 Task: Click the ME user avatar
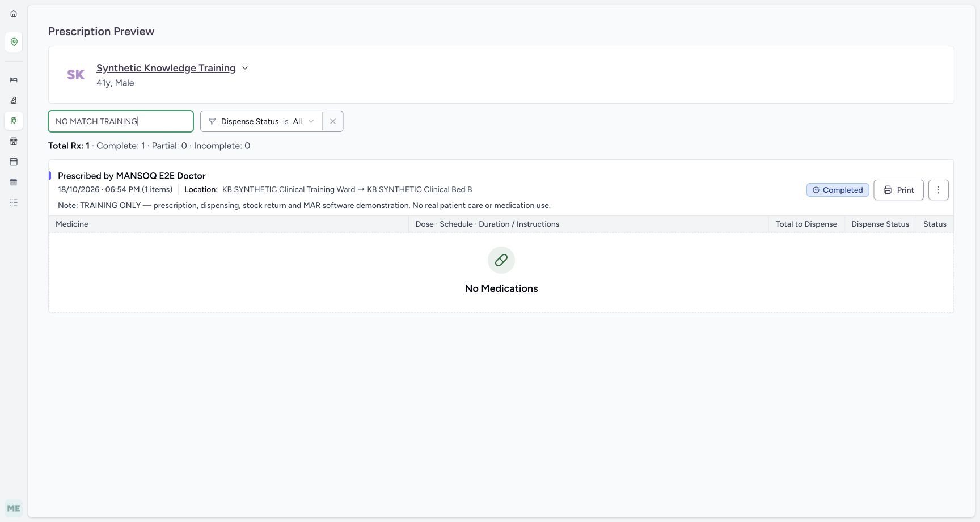coord(14,508)
